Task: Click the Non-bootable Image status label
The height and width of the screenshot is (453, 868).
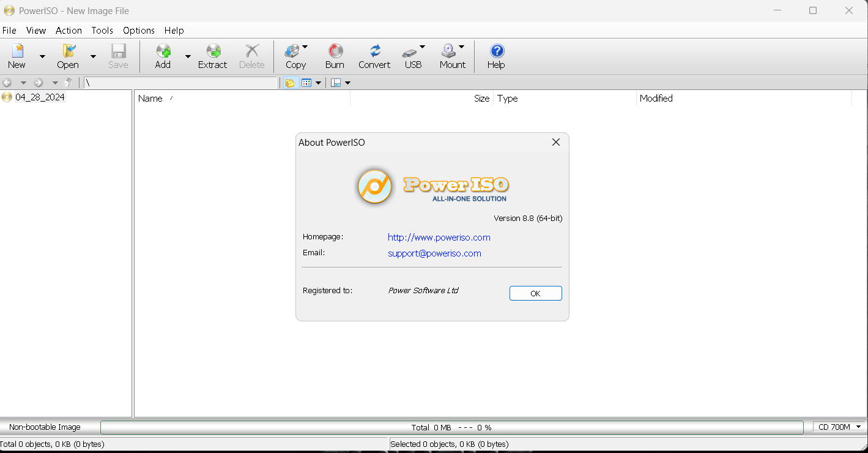Action: pos(45,427)
